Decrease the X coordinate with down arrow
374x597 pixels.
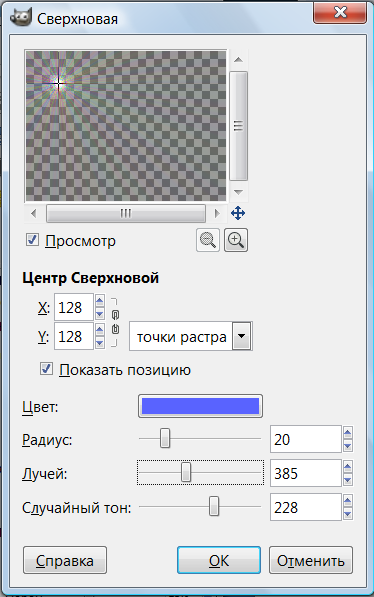[99, 314]
